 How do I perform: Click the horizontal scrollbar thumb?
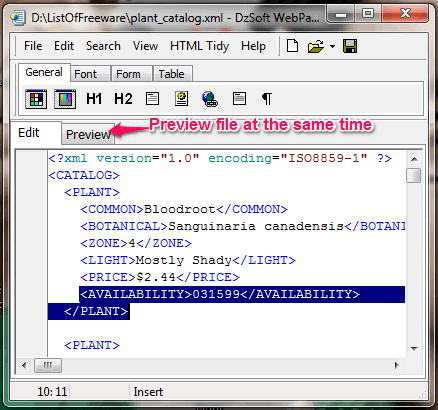(x=48, y=366)
